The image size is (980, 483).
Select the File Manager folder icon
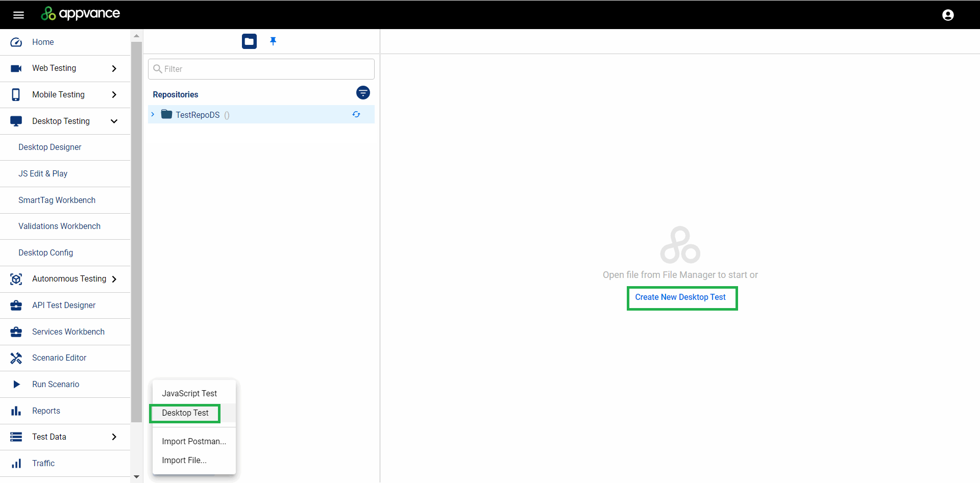tap(249, 41)
